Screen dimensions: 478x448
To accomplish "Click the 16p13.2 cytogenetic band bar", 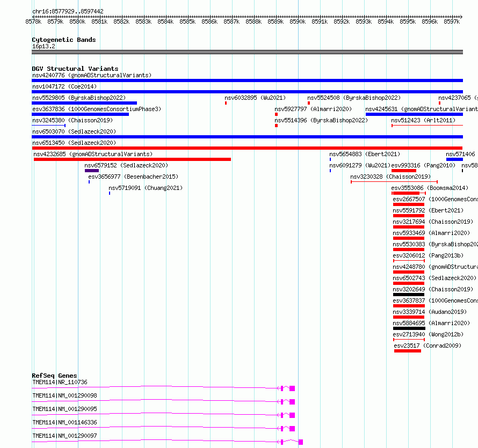I will [247, 52].
